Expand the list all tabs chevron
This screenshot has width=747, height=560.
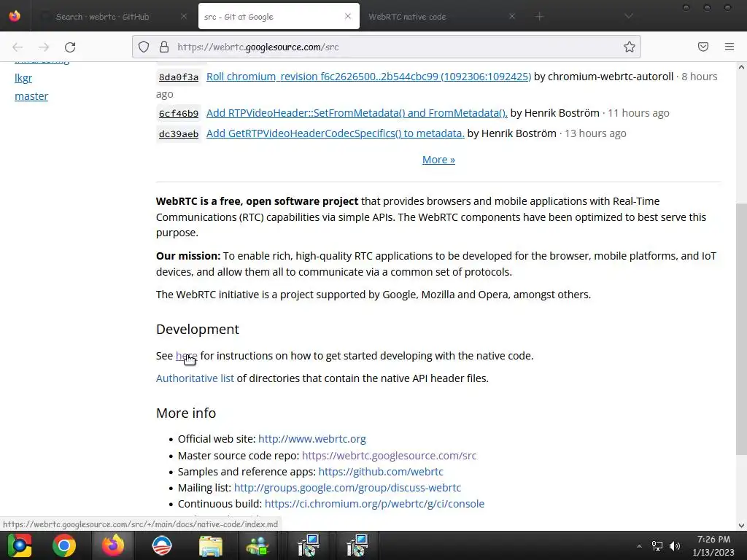pos(629,16)
